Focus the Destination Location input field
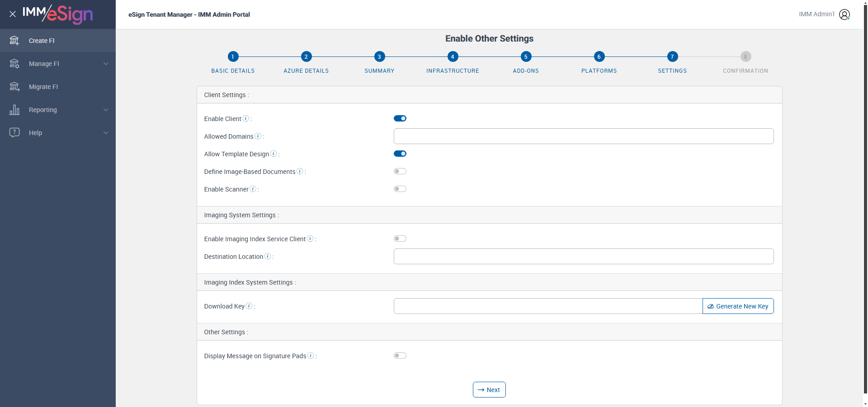 pos(583,257)
